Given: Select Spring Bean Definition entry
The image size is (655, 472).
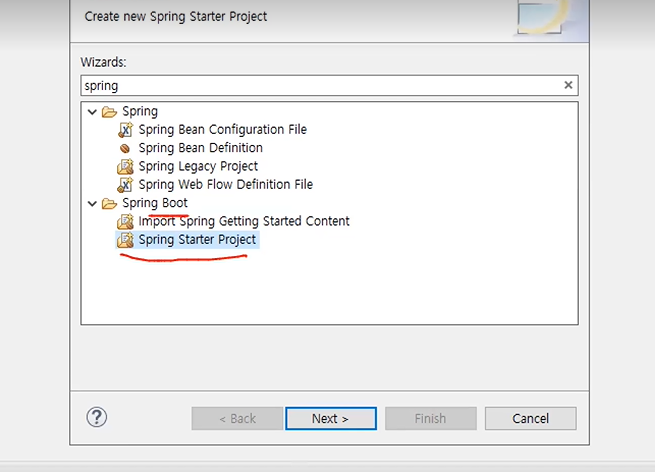Looking at the screenshot, I should (201, 148).
